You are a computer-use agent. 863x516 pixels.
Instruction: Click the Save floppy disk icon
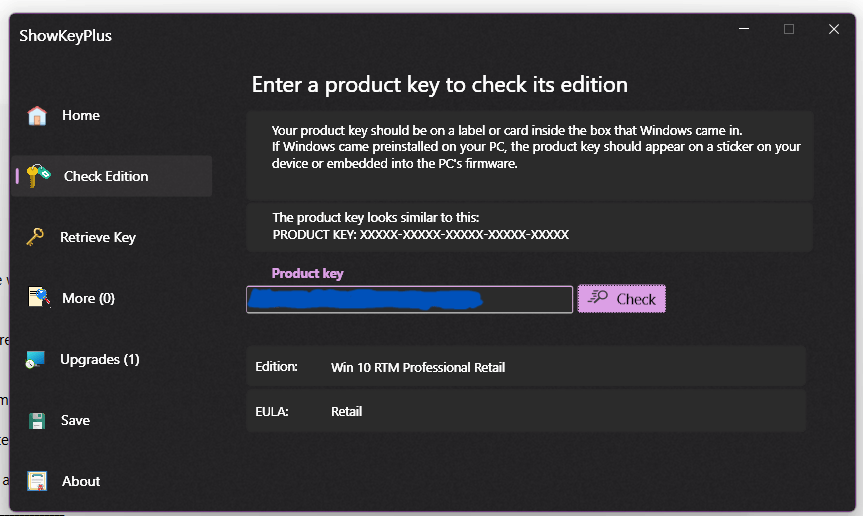[x=37, y=421]
